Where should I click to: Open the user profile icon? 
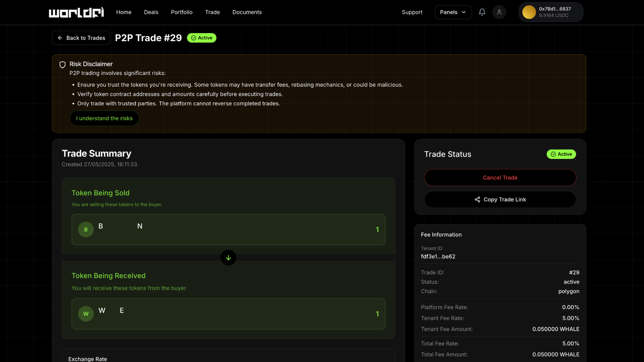pos(499,12)
